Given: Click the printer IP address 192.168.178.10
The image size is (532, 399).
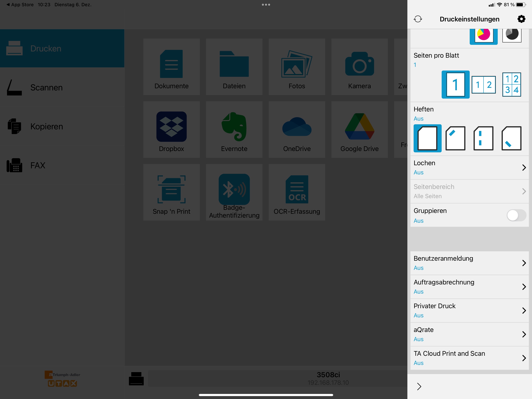Looking at the screenshot, I should click(x=328, y=383).
